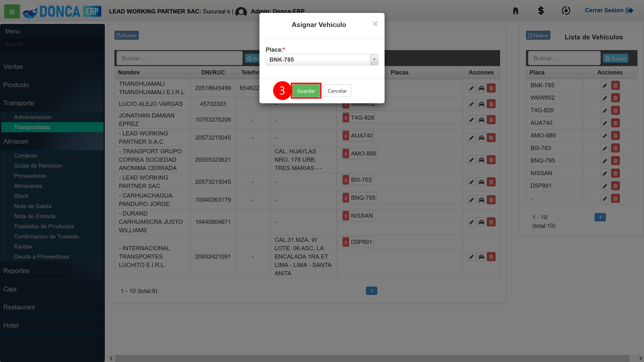This screenshot has width=644, height=362.
Task: Remove plate NISSAN with red x
Action: 346,216
